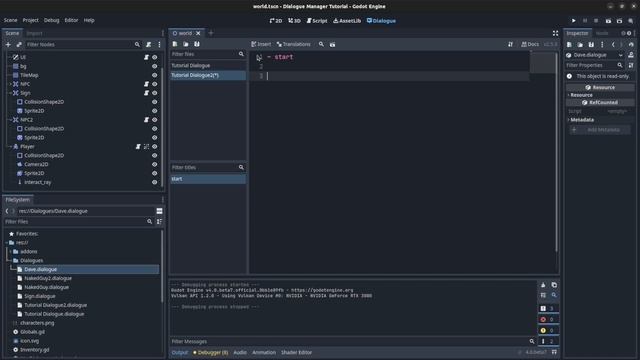
Task: Run the project with the play icon
Action: pos(573,20)
